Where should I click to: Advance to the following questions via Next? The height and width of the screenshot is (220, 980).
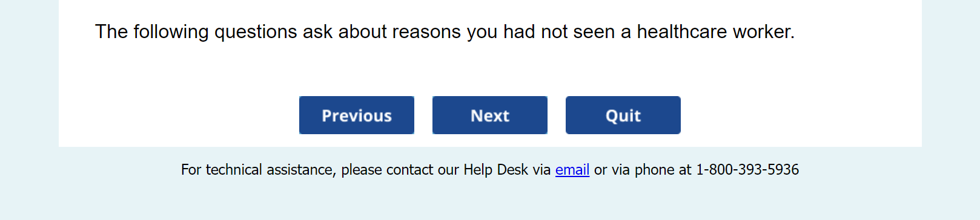coord(489,115)
